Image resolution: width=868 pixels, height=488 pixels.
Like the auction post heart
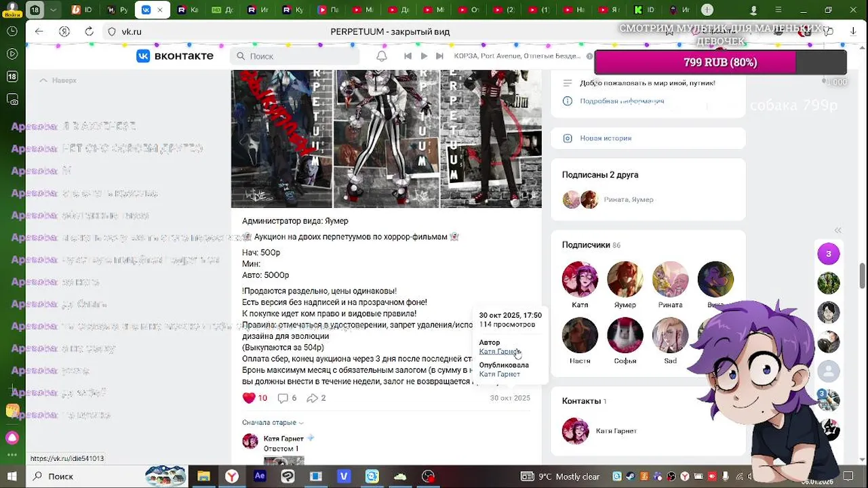pyautogui.click(x=250, y=398)
